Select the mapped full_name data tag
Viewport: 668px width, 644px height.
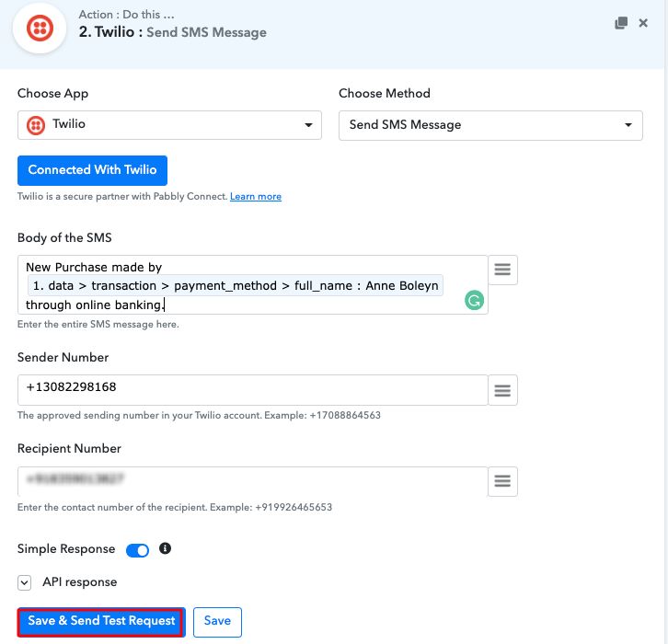coord(236,285)
